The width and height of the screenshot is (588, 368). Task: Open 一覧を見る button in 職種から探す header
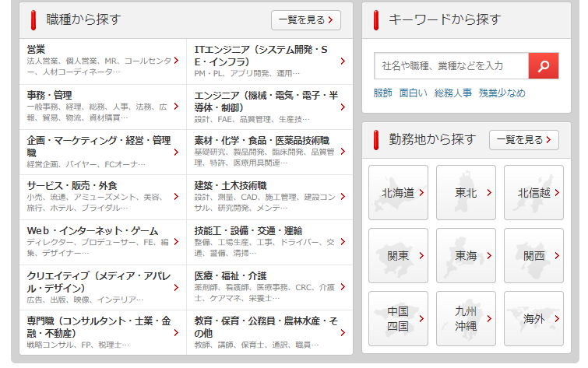click(x=306, y=20)
